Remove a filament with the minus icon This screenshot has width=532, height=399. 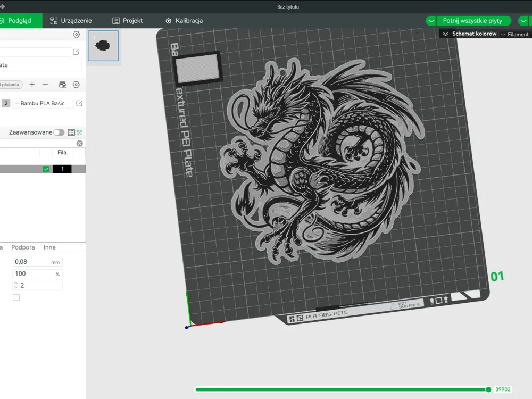pyautogui.click(x=45, y=85)
